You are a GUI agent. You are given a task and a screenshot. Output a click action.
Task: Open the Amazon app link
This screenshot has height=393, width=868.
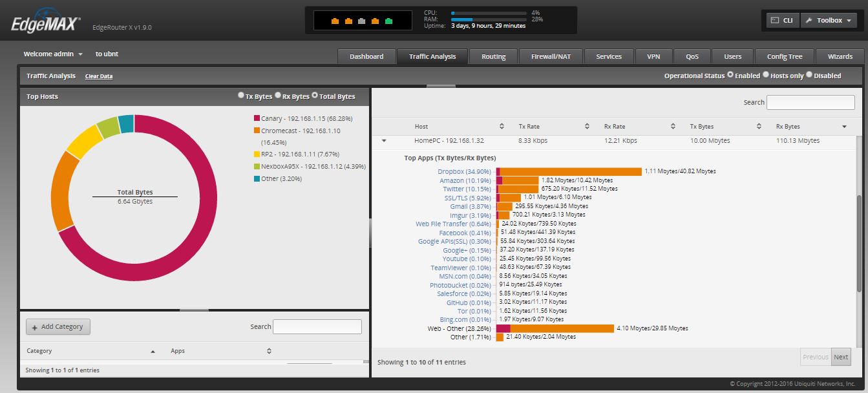465,180
